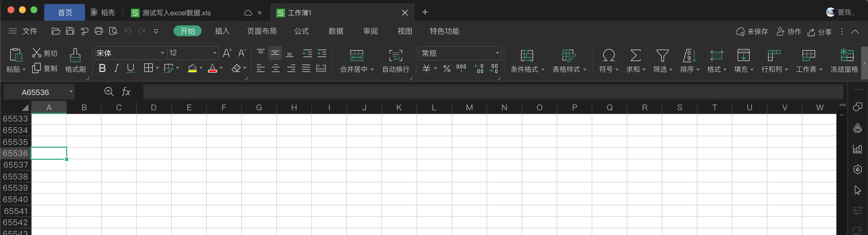Click the Share (分享) button
This screenshot has height=235, width=868.
pyautogui.click(x=819, y=32)
